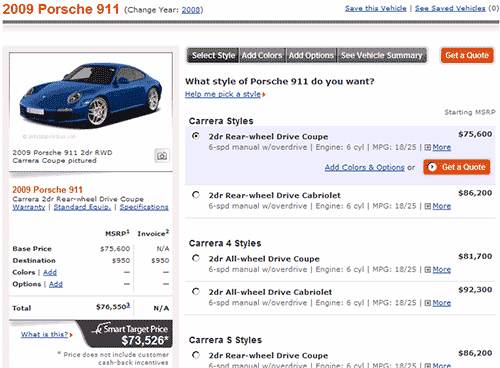Open the Specifications link
Screen dimensions: 500x368
tap(144, 207)
